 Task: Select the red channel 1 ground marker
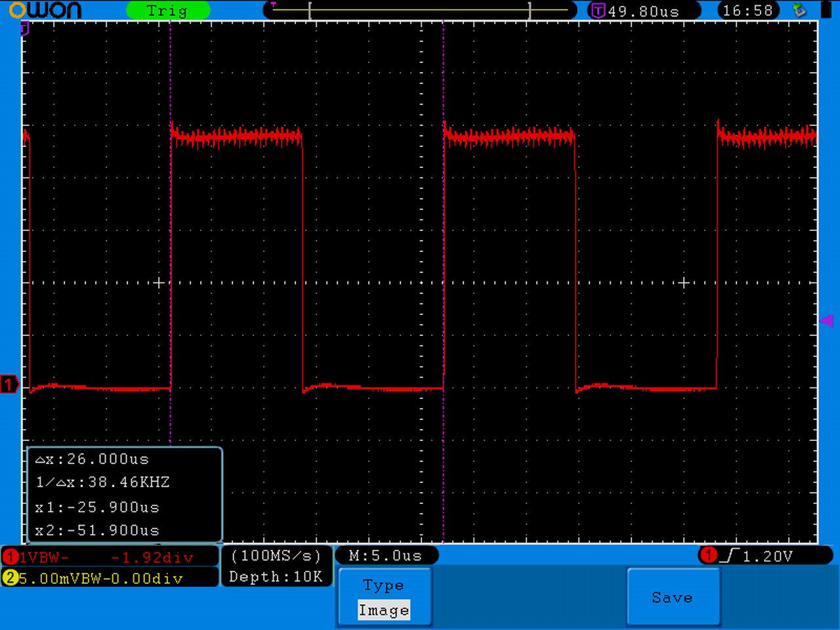click(9, 384)
